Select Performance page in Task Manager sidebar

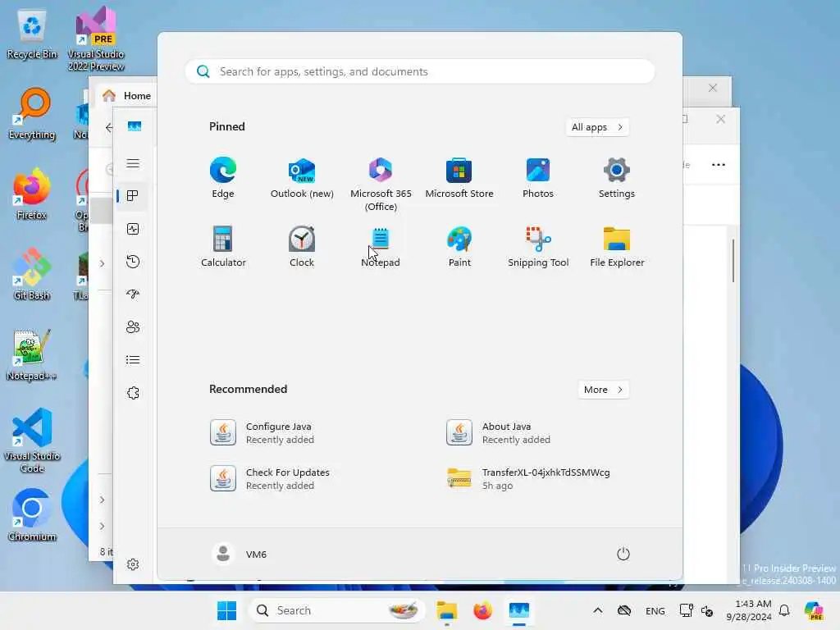pyautogui.click(x=133, y=229)
